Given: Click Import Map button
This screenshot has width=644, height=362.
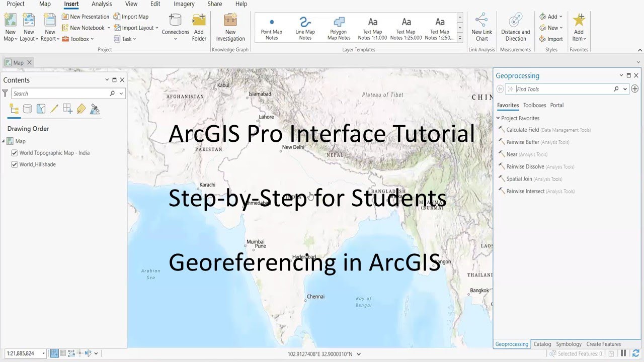Looking at the screenshot, I should (131, 17).
